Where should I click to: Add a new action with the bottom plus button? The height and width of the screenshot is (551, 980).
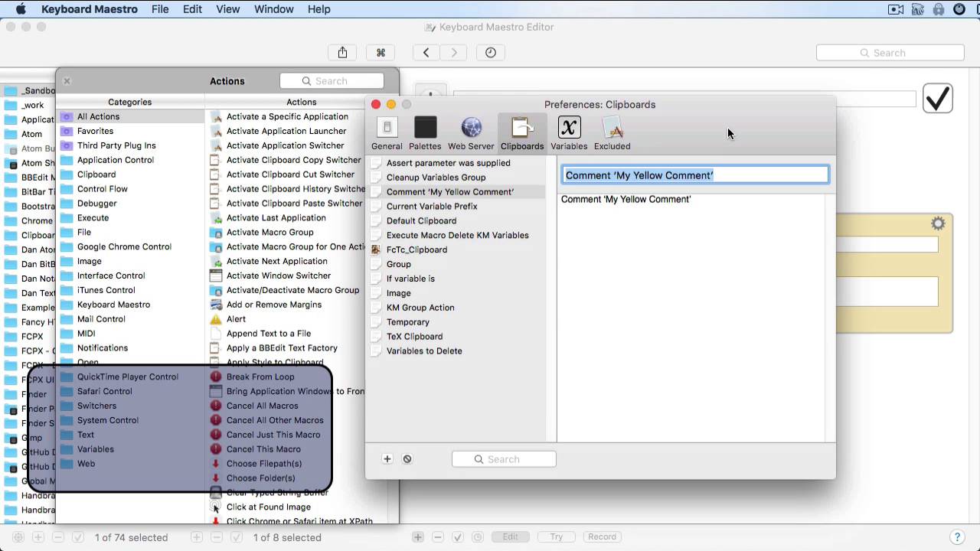[418, 537]
